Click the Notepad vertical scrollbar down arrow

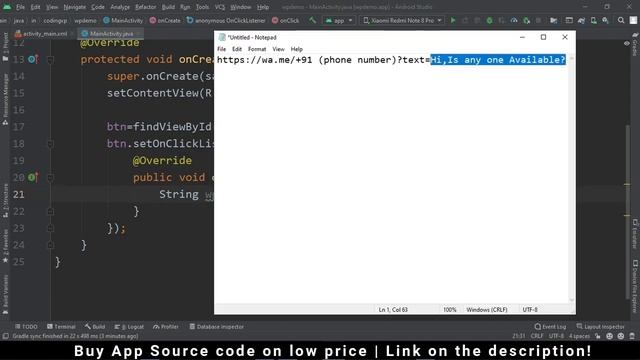coord(571,300)
